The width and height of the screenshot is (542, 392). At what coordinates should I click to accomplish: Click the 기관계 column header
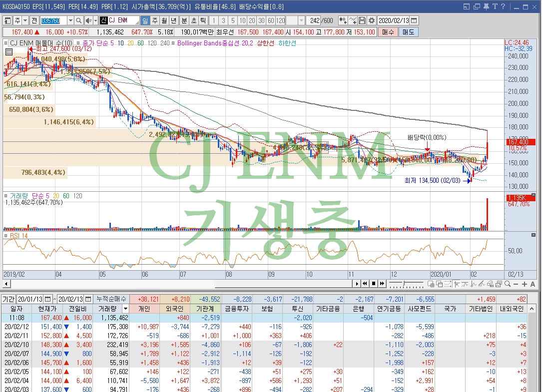pos(206,309)
